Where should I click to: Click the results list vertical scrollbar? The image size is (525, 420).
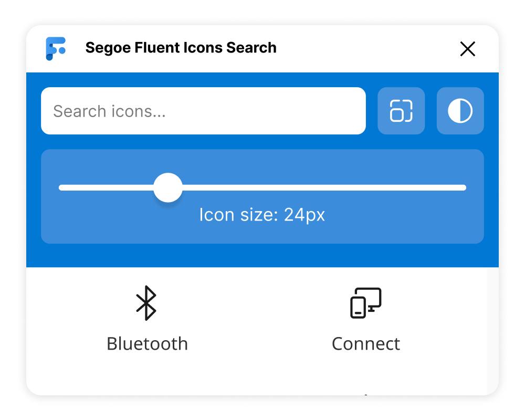pyautogui.click(x=492, y=331)
